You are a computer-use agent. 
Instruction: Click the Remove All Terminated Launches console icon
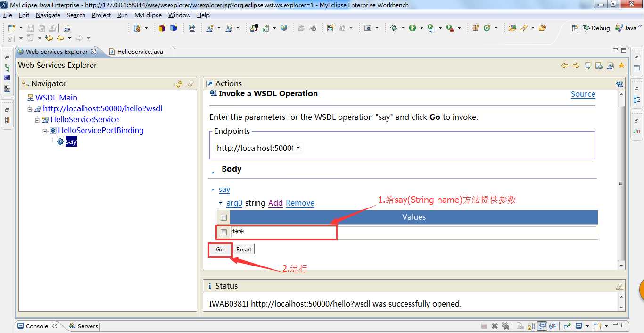tap(505, 326)
